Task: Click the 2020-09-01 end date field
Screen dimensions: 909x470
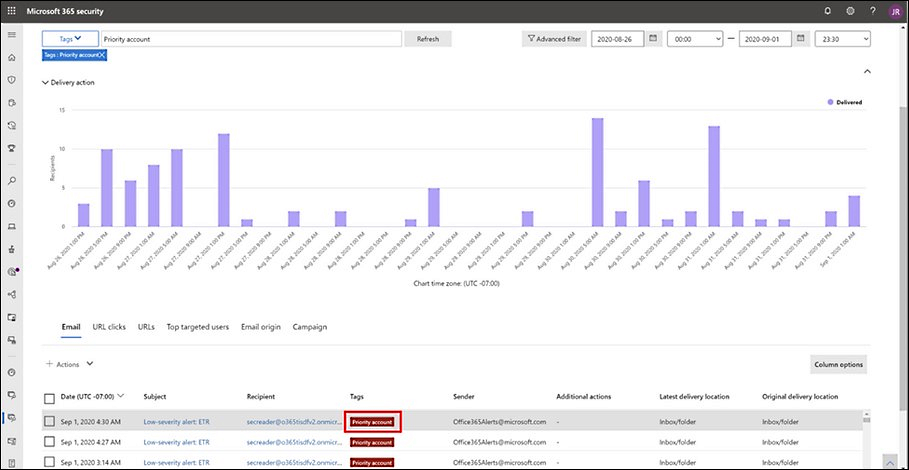Action: pos(765,39)
